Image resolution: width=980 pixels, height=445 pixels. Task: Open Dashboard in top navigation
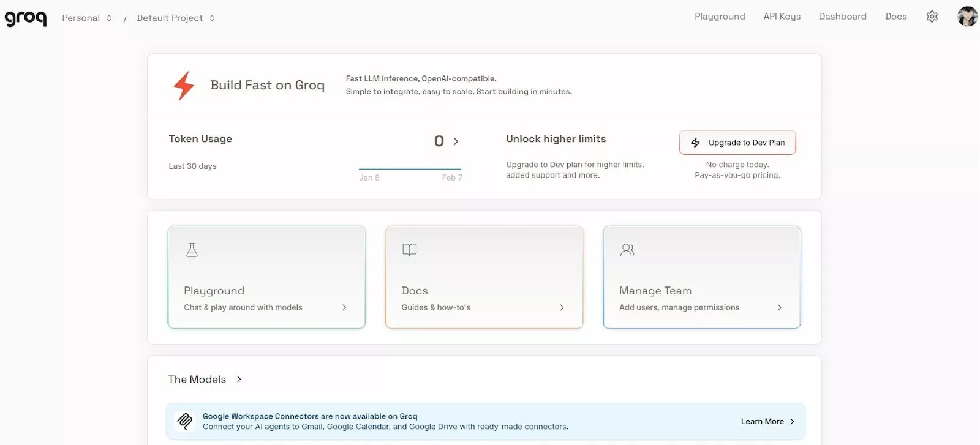click(x=843, y=17)
